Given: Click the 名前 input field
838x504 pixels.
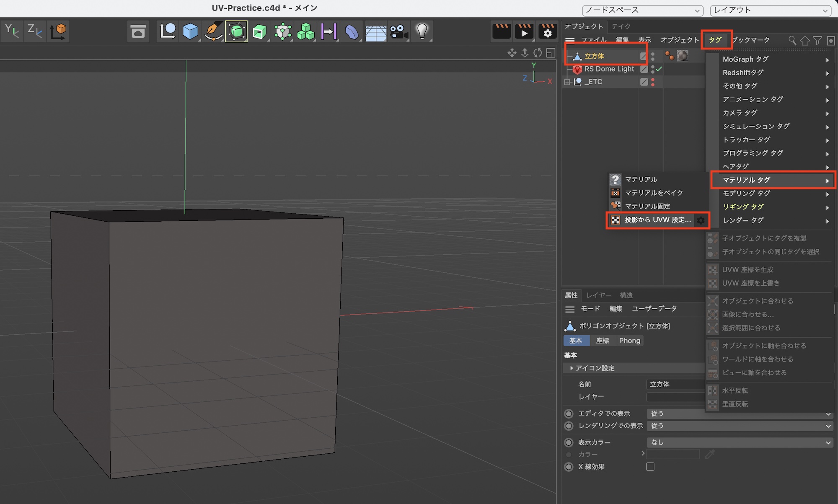Looking at the screenshot, I should 675,384.
